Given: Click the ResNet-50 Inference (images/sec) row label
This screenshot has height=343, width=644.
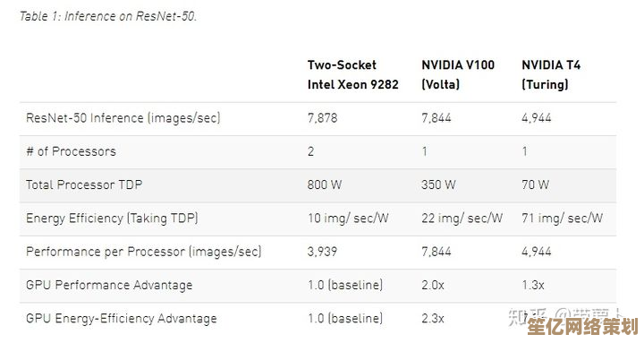Looking at the screenshot, I should [123, 118].
